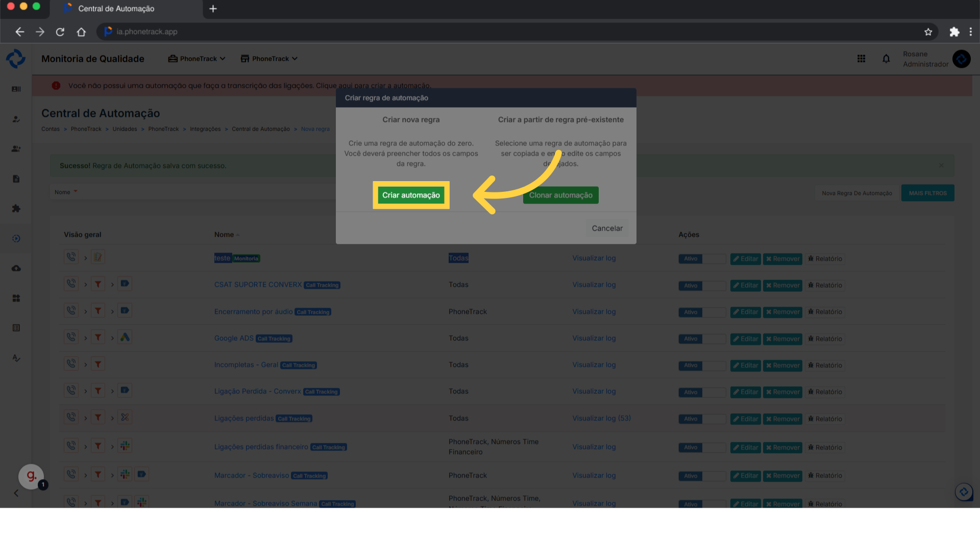Screen dimensions: 980x551
Task: Cancel the automation rule dialog
Action: click(x=607, y=228)
